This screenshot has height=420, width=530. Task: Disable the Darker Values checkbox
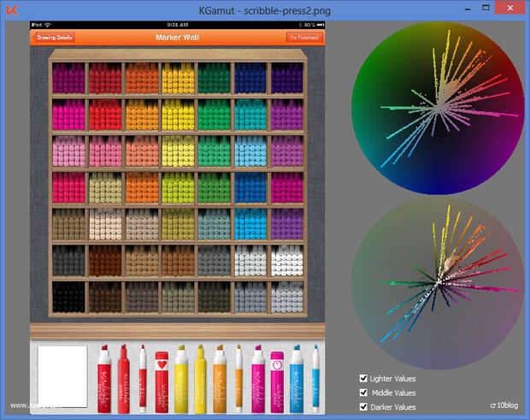tap(363, 406)
